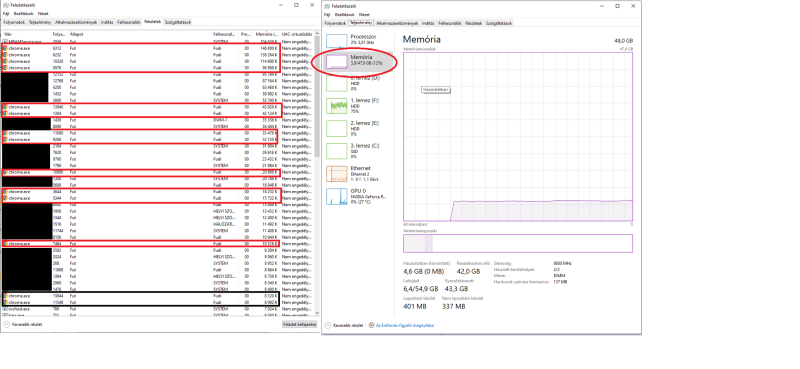Click the process list vertical scrollbar thumb

(x=317, y=97)
